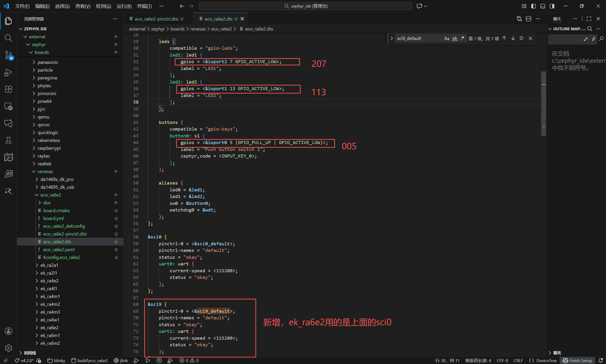Screen dimensions: 606x364
Task: Open the Run and Debug view
Action: pos(8,72)
